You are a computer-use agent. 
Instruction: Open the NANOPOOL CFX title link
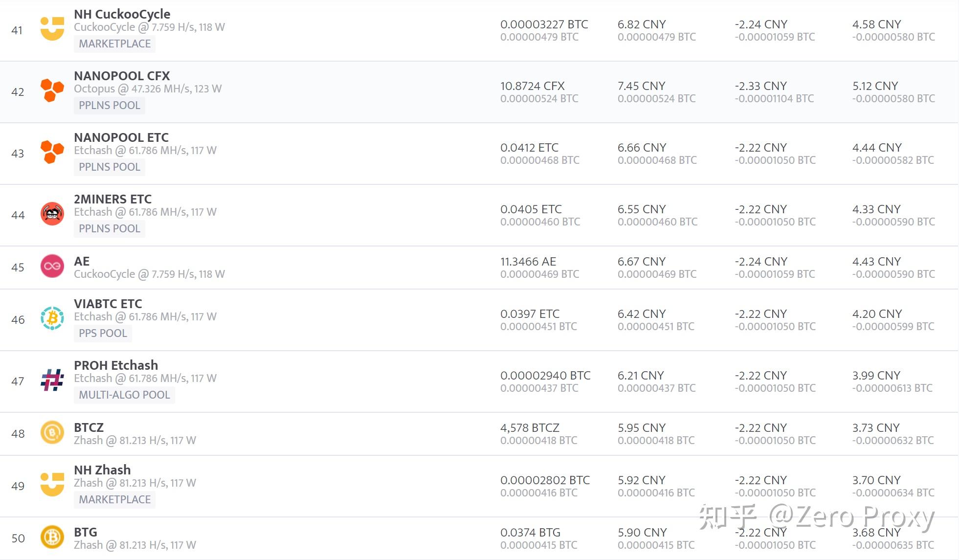tap(122, 76)
